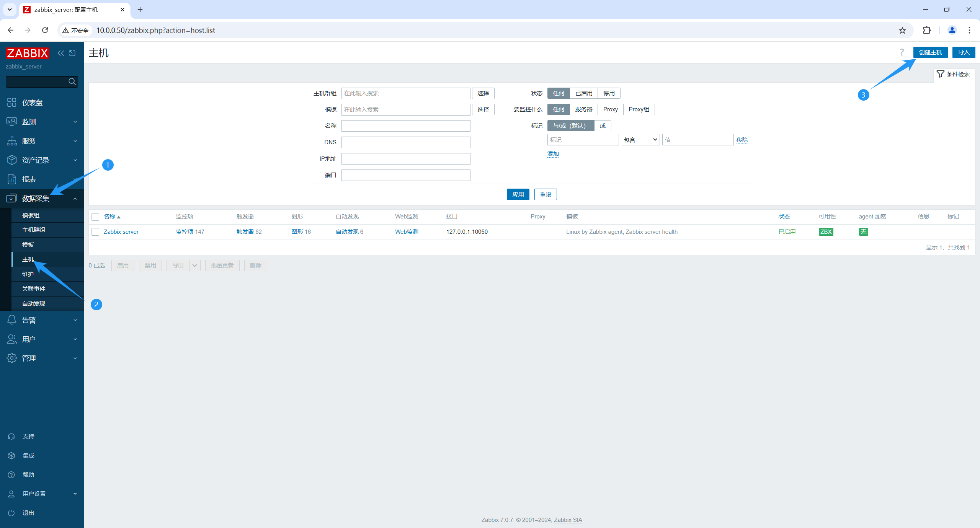Select 主机群组 submenu item
Screen dimensions: 980x528
(34, 230)
